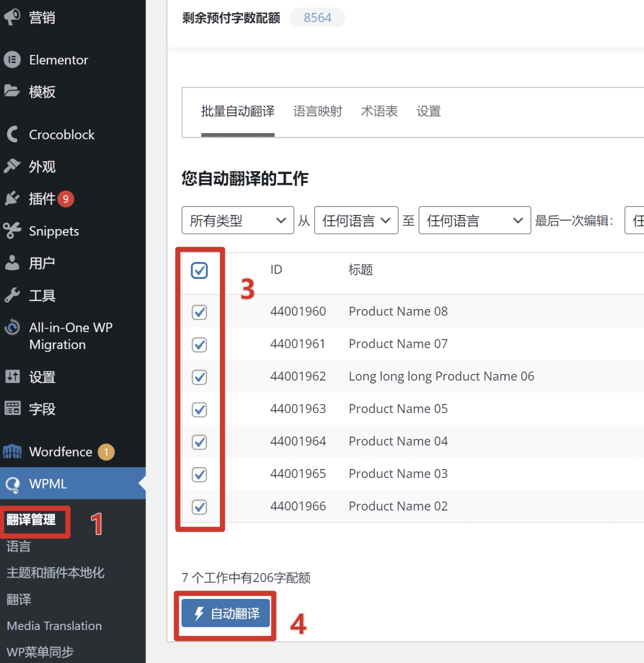Open Media Translation in the WPML submenu
Screen dimensions: 644x663
53,625
